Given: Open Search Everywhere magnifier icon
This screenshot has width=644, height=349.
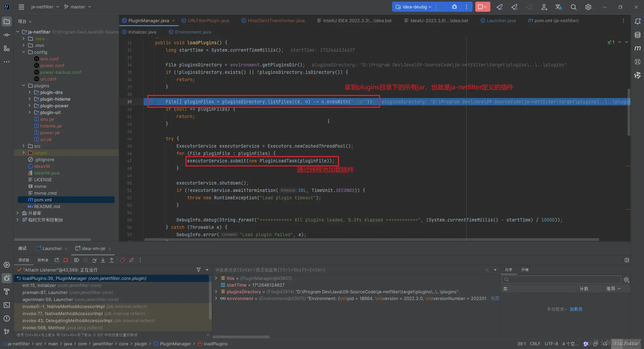Looking at the screenshot, I should coord(574,7).
